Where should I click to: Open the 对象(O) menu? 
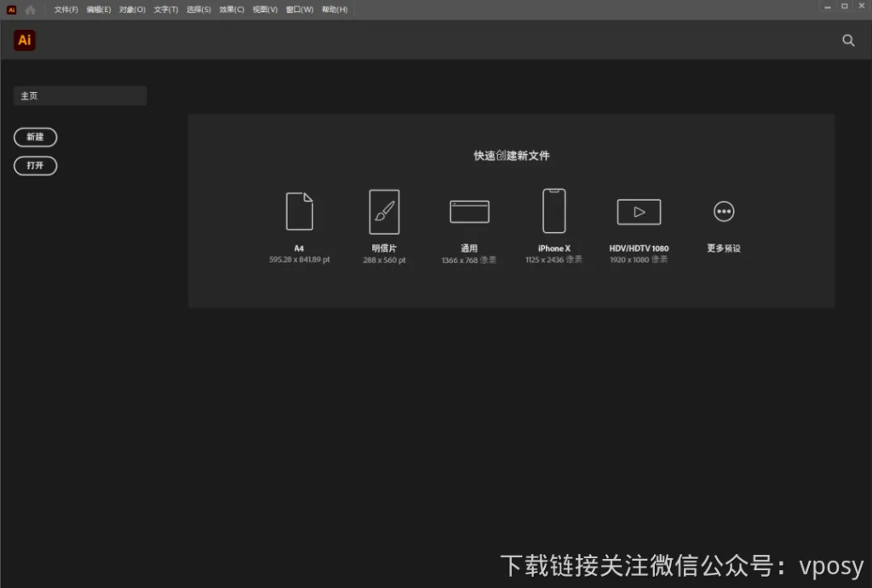tap(132, 9)
